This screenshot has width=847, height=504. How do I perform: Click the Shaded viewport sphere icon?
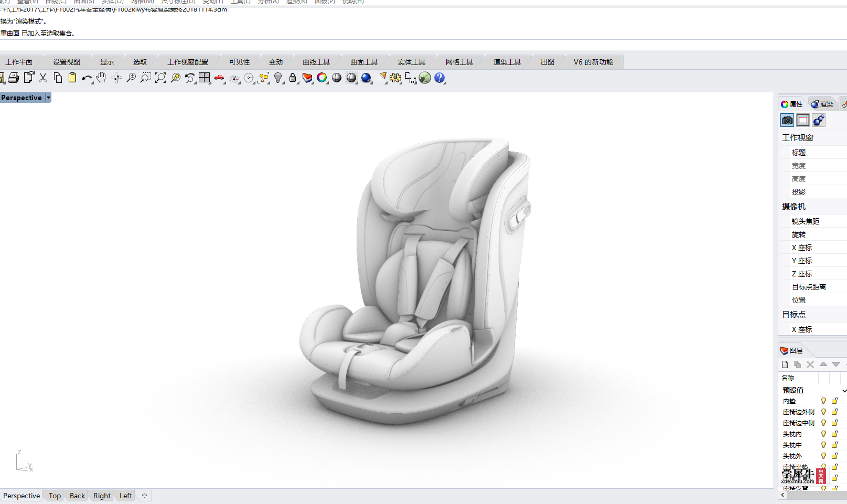[x=337, y=78]
